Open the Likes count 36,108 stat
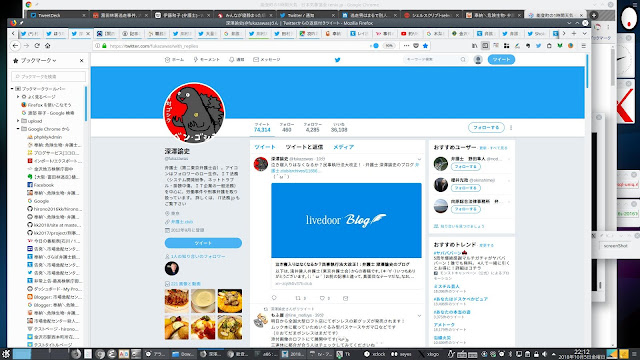The height and width of the screenshot is (360, 640). click(339, 127)
